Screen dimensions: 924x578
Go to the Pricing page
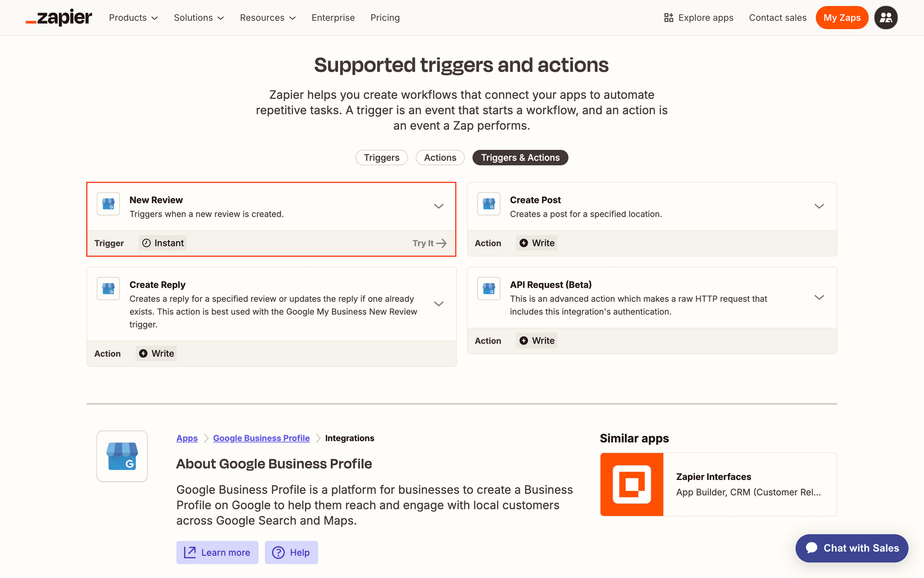385,18
